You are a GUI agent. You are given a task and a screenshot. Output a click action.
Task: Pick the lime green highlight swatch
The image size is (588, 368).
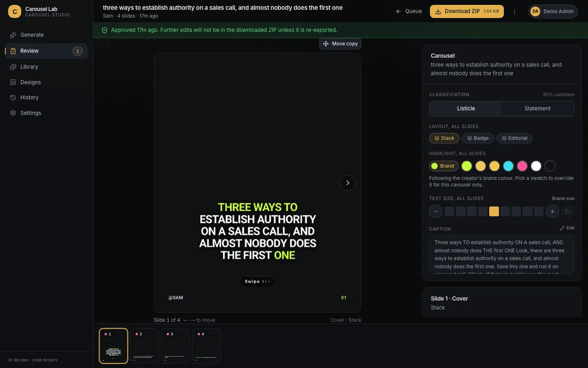[x=466, y=166]
